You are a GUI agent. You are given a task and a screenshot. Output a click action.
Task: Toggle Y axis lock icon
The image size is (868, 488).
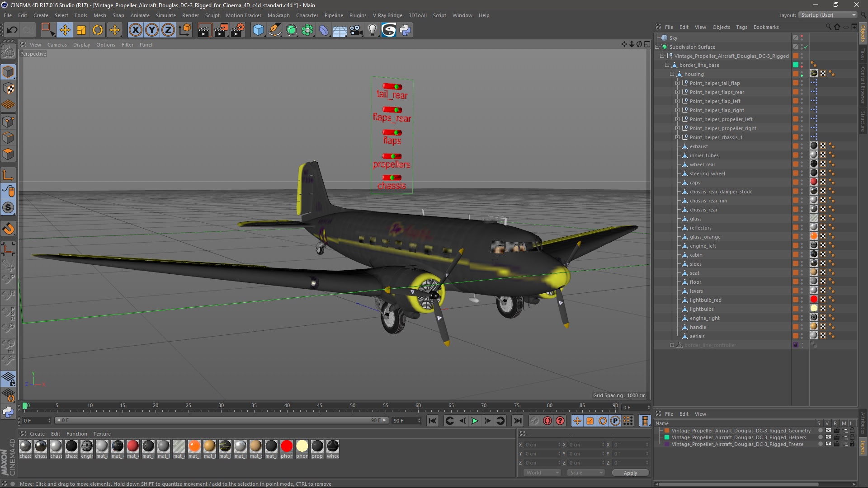(152, 30)
